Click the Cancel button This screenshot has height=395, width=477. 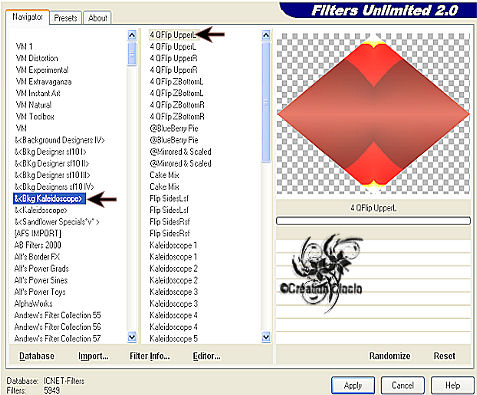(x=403, y=386)
